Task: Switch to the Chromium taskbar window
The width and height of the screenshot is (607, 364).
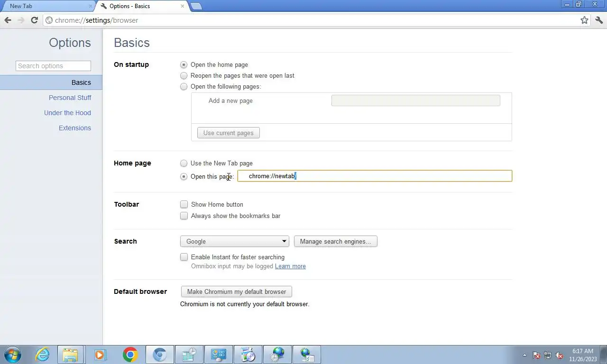Action: click(159, 355)
